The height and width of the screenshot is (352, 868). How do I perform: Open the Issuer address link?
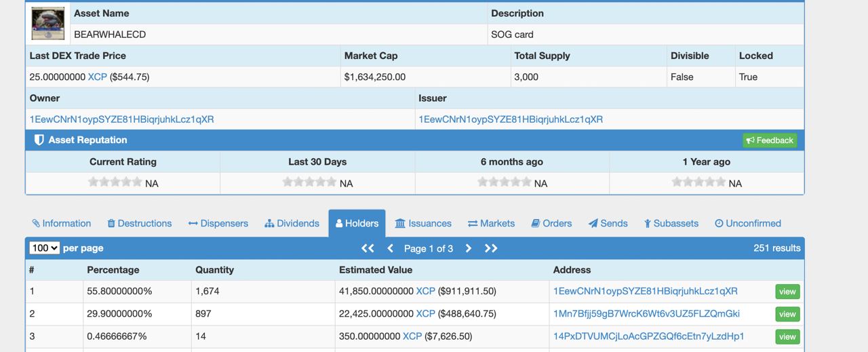pyautogui.click(x=511, y=119)
